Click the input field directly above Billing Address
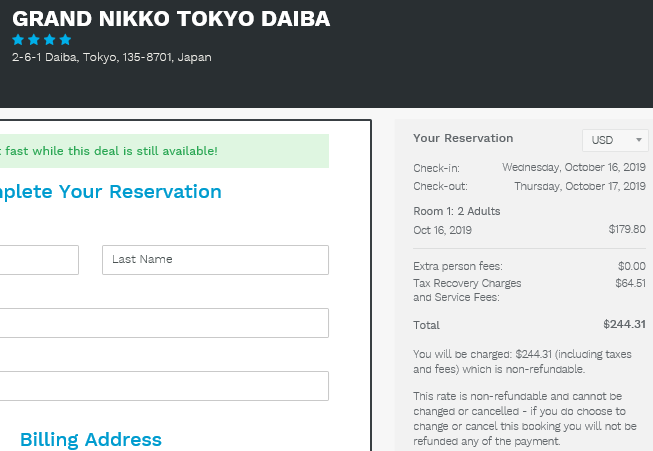This screenshot has width=653, height=451. tap(164, 386)
